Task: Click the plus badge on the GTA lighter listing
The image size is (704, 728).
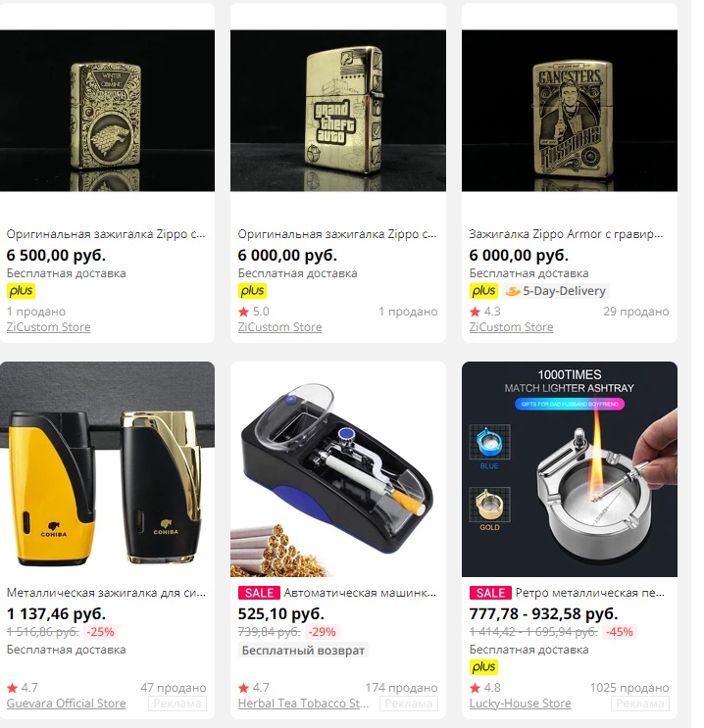Action: 252,291
